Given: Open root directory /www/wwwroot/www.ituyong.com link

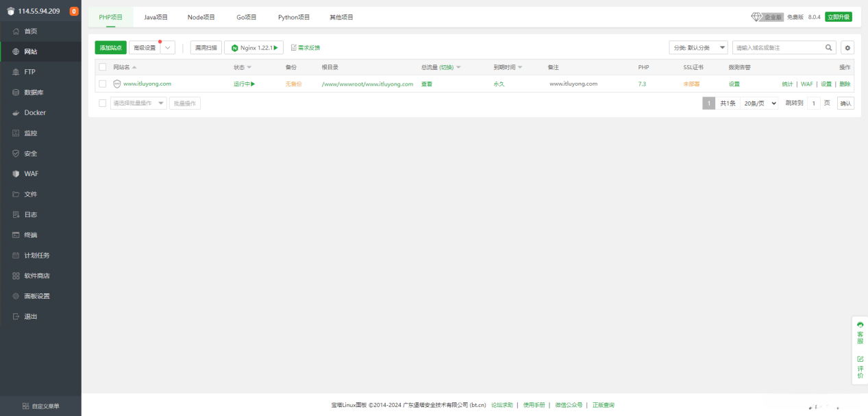Looking at the screenshot, I should 367,84.
